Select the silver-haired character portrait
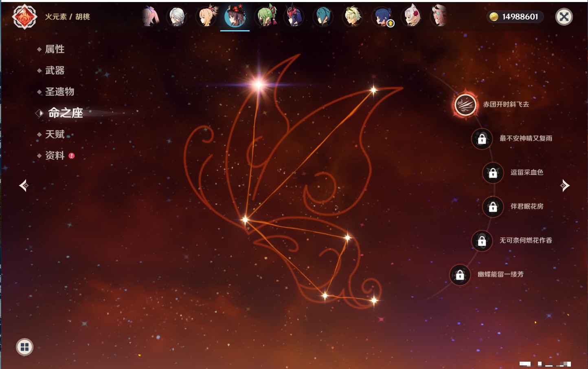The height and width of the screenshot is (369, 588). coord(177,17)
